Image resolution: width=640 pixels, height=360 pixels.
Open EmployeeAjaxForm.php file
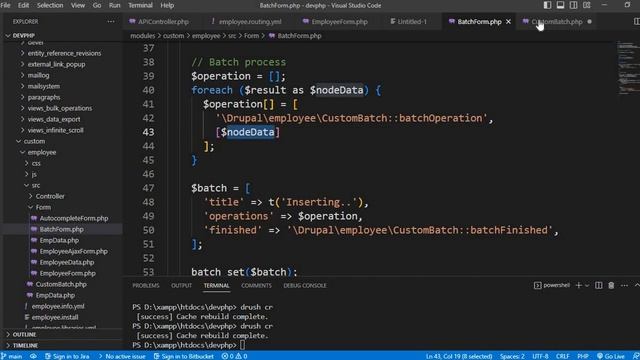pos(73,251)
